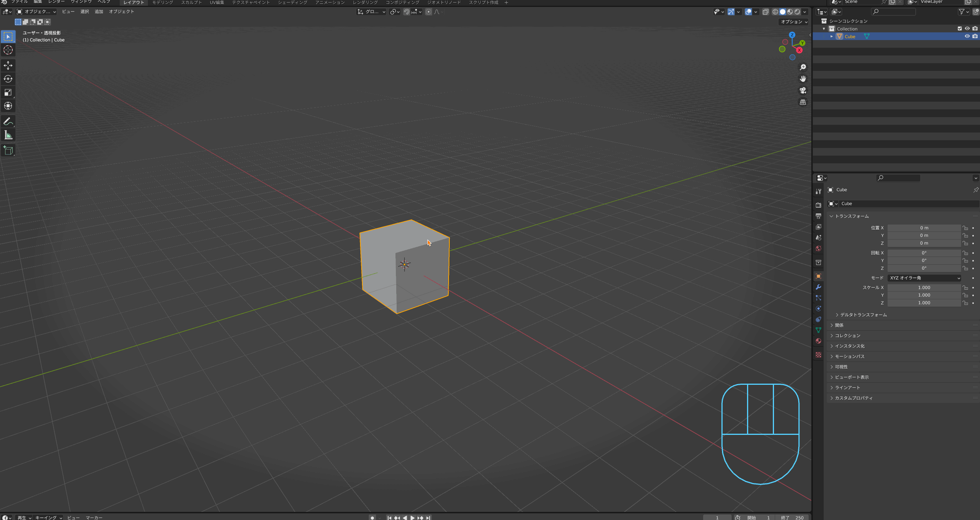The width and height of the screenshot is (980, 520).
Task: Choose the Measure tool
Action: click(8, 135)
